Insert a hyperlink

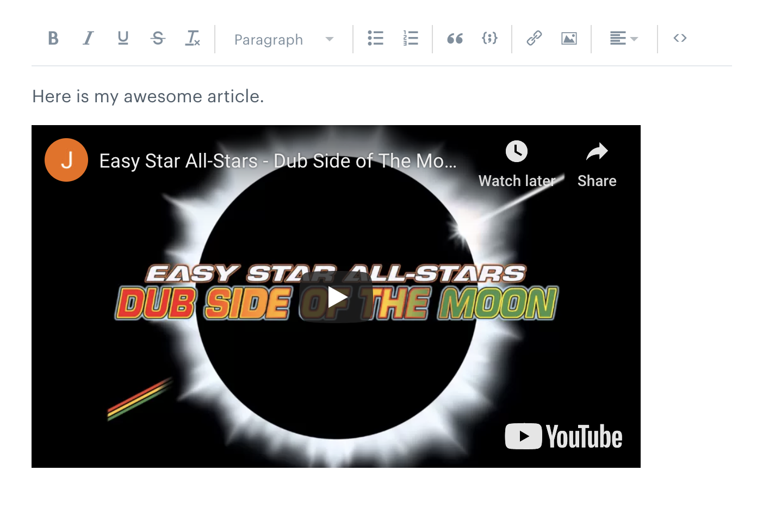tap(534, 39)
